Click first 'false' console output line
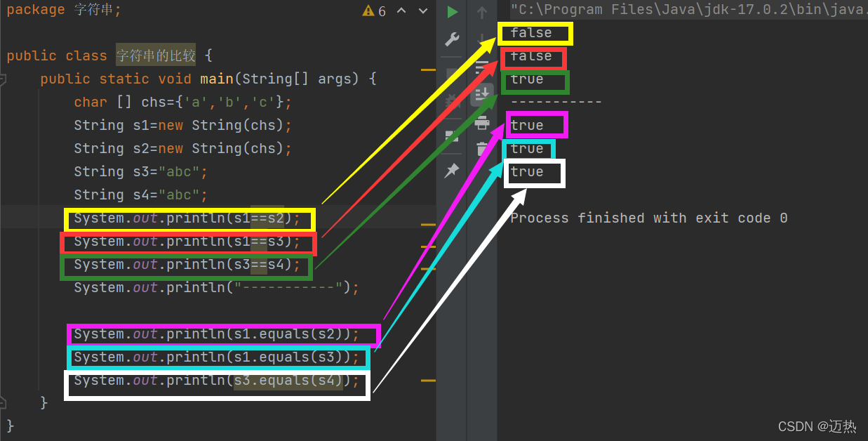868x441 pixels. coord(531,33)
